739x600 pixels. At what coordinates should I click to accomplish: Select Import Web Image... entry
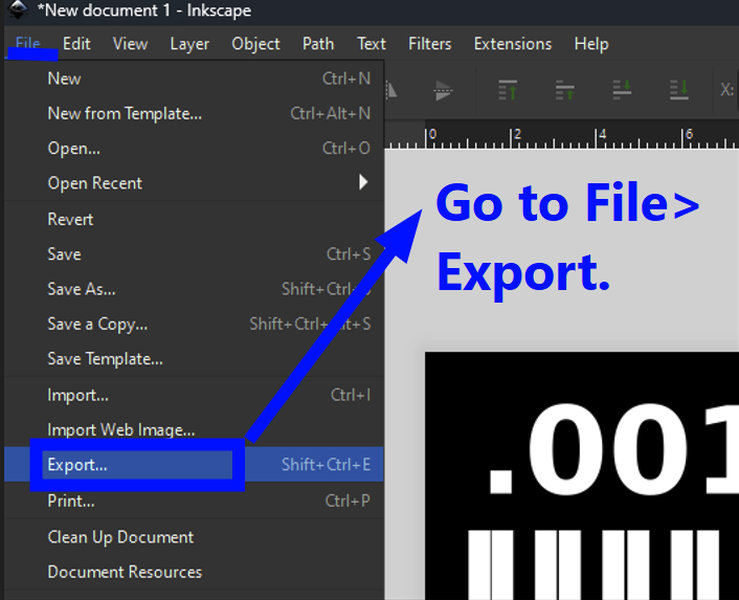point(194,429)
